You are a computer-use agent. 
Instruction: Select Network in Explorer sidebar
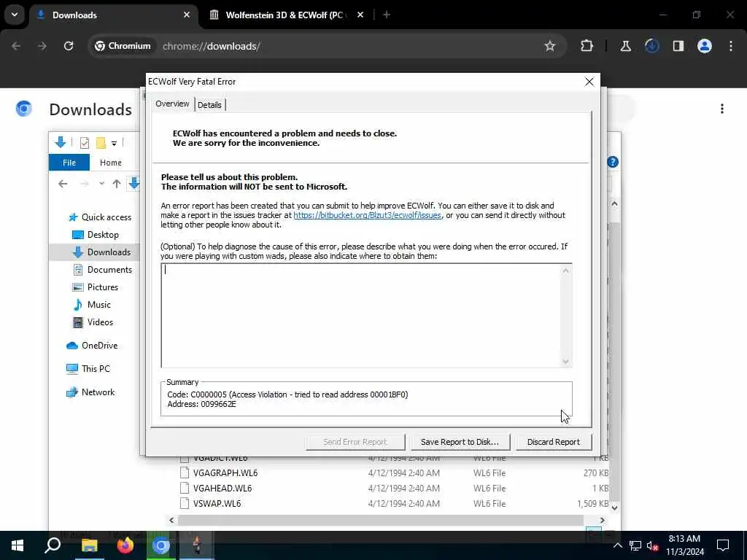point(90,392)
